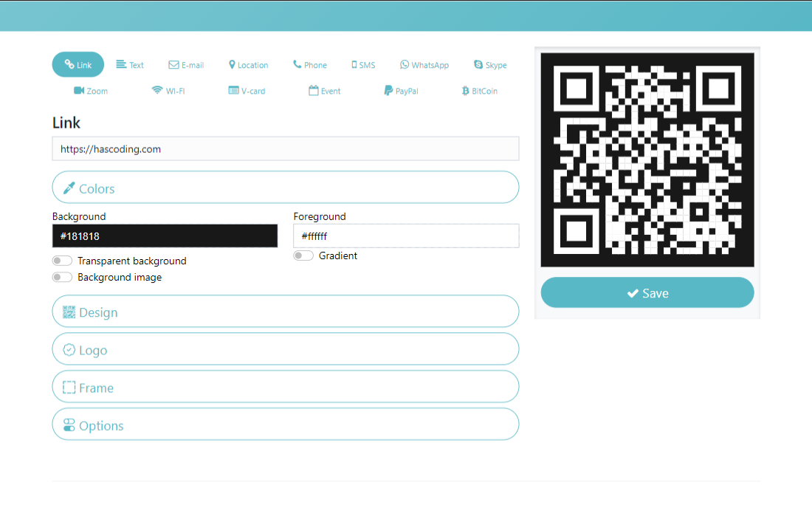Click the handset icon beside Phone

(x=297, y=64)
